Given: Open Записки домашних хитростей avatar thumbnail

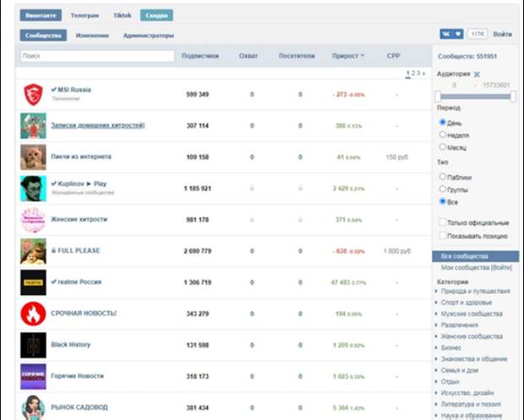Looking at the screenshot, I should [x=33, y=126].
